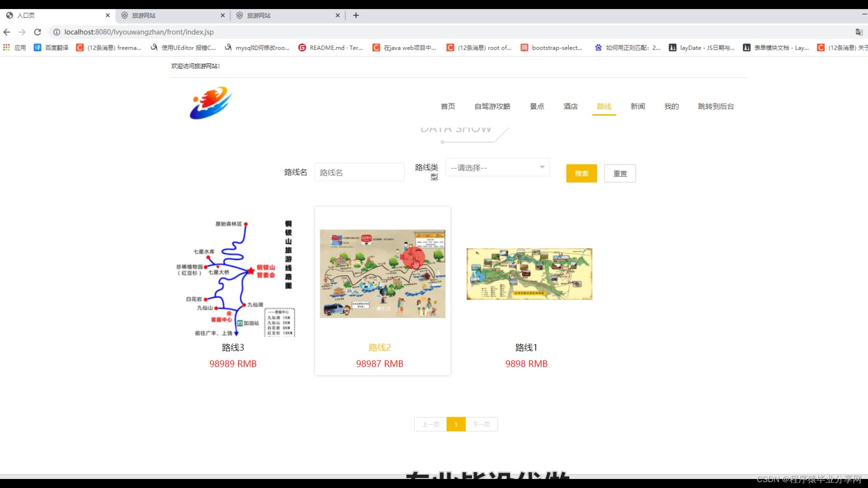Viewport: 868px width, 488px height.
Task: Click the travel site flame logo
Action: 211,103
